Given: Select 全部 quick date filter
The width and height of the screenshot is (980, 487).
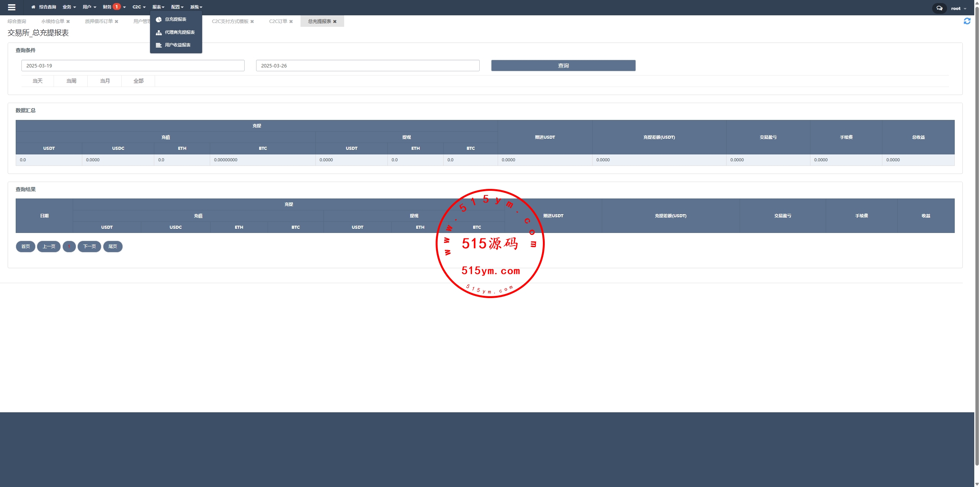Looking at the screenshot, I should point(139,81).
